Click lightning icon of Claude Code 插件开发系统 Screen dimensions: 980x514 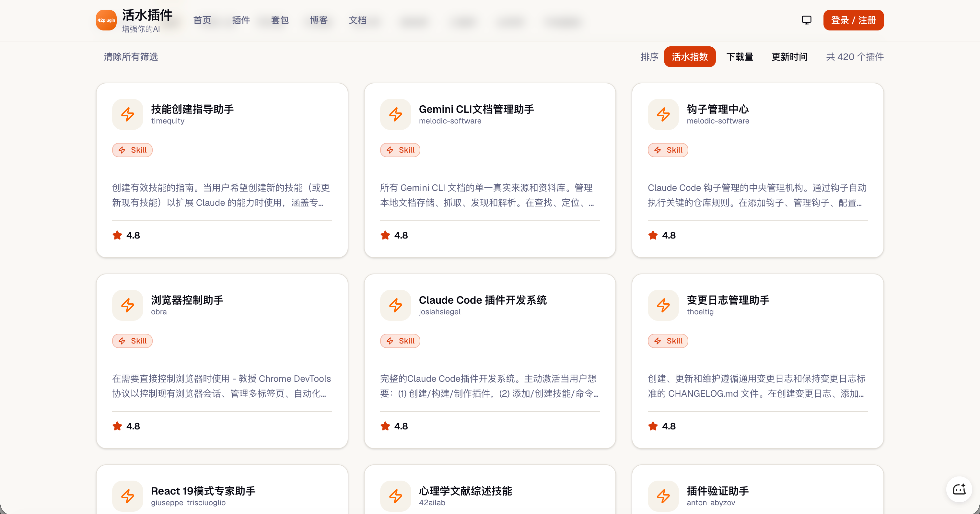click(395, 306)
